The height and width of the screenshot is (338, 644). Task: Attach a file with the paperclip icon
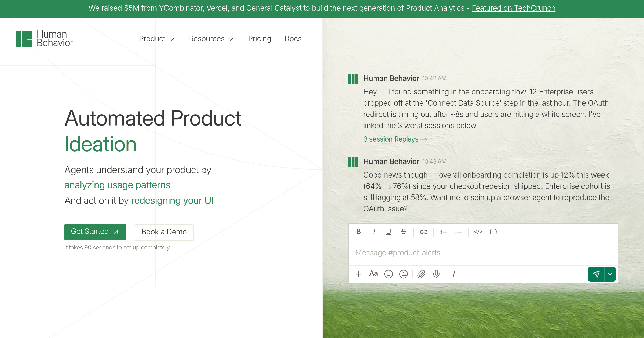point(421,274)
